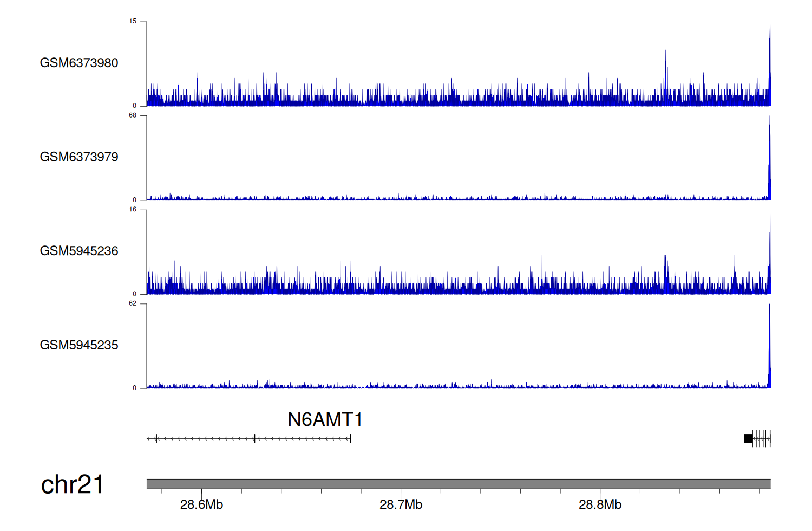Click the gray chr21 ideogram bar
Viewport: 812px width, 531px height.
click(x=458, y=484)
